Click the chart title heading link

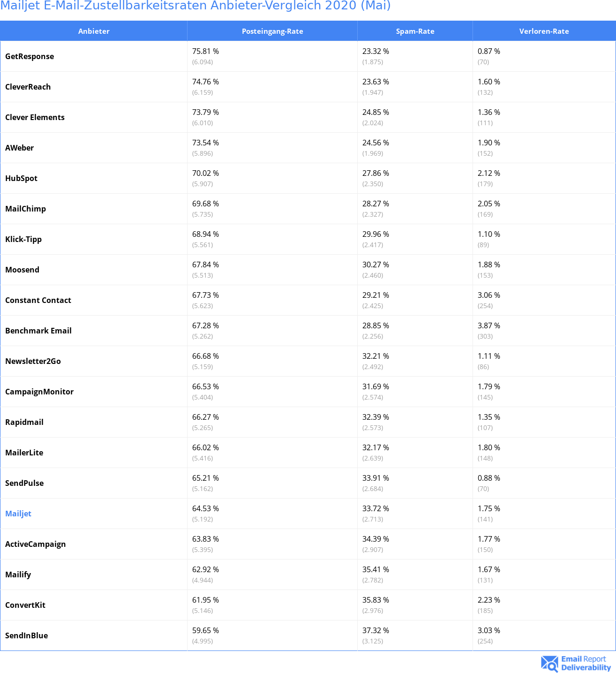(x=195, y=6)
